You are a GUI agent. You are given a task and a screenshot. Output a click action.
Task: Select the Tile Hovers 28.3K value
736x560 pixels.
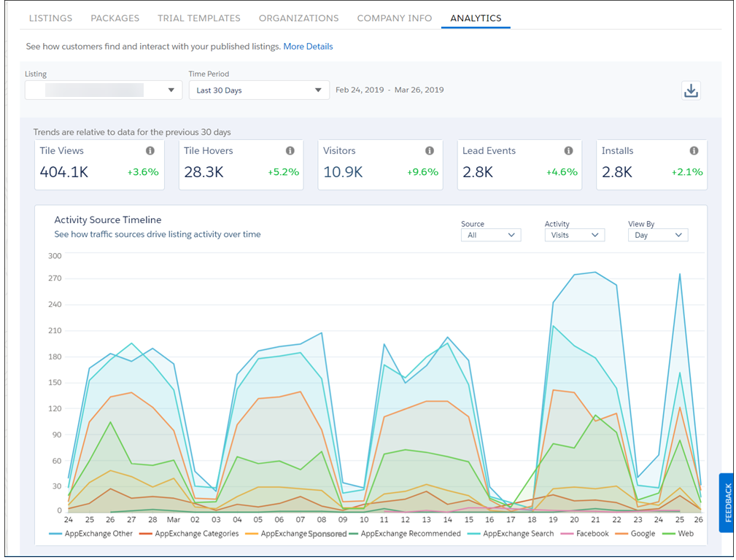click(204, 172)
